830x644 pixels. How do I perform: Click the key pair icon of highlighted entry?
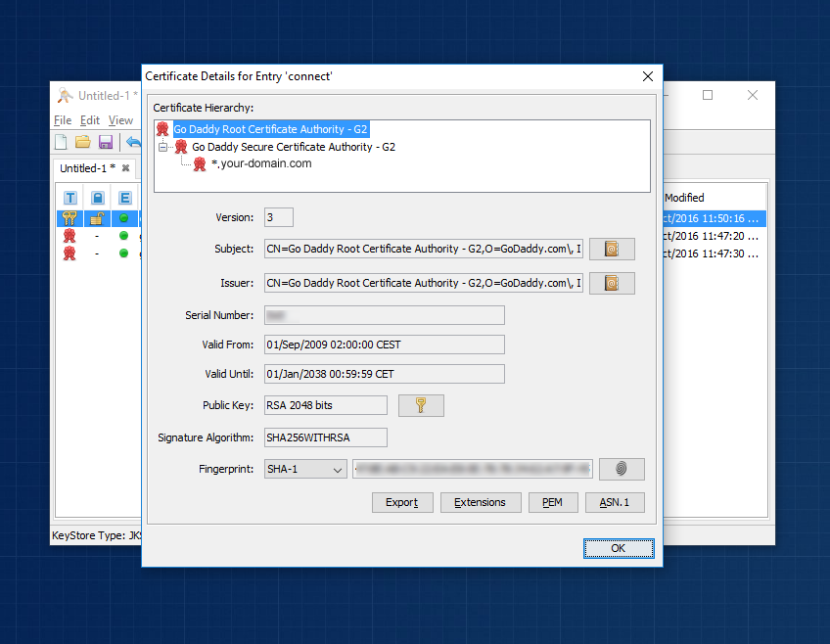pyautogui.click(x=69, y=217)
